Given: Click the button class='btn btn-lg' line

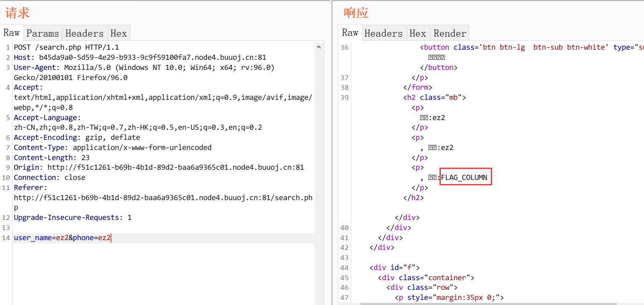Looking at the screenshot, I should (x=532, y=47).
